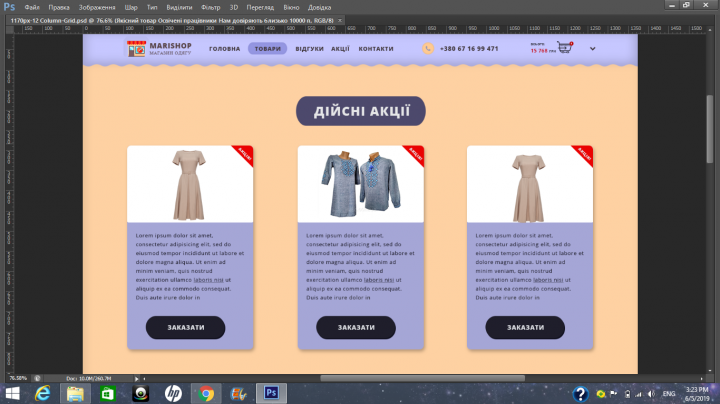Open the Правка menu
Viewport: 720px width, 404px height.
[x=59, y=7]
